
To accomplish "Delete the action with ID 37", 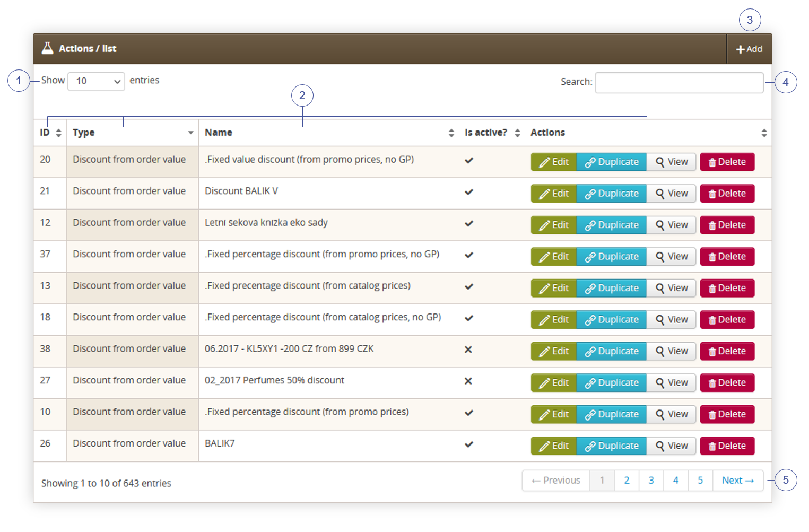I will 727,257.
